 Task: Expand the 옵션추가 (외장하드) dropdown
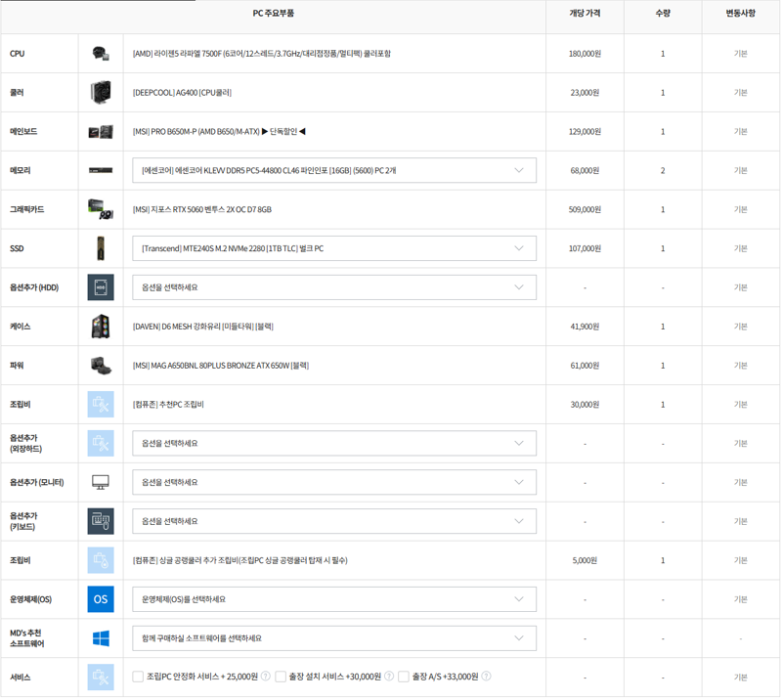[x=334, y=444]
